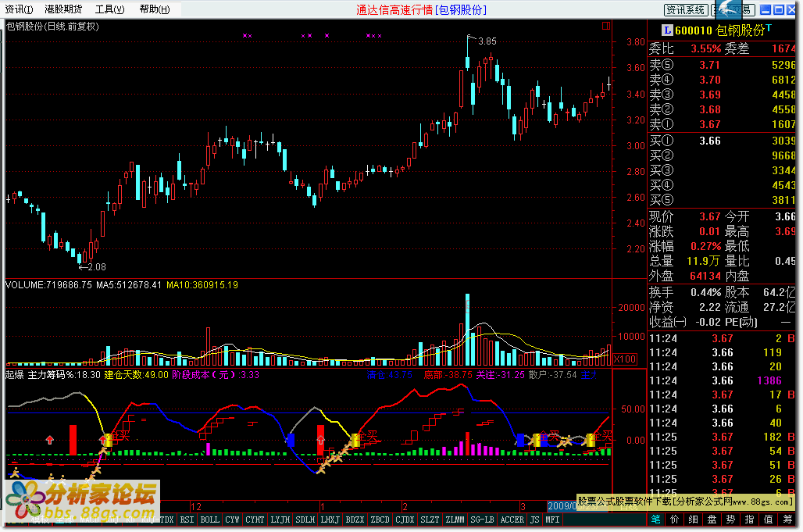Click the 包钢股份(日线.前复权) chart title
803x532 pixels.
point(53,27)
